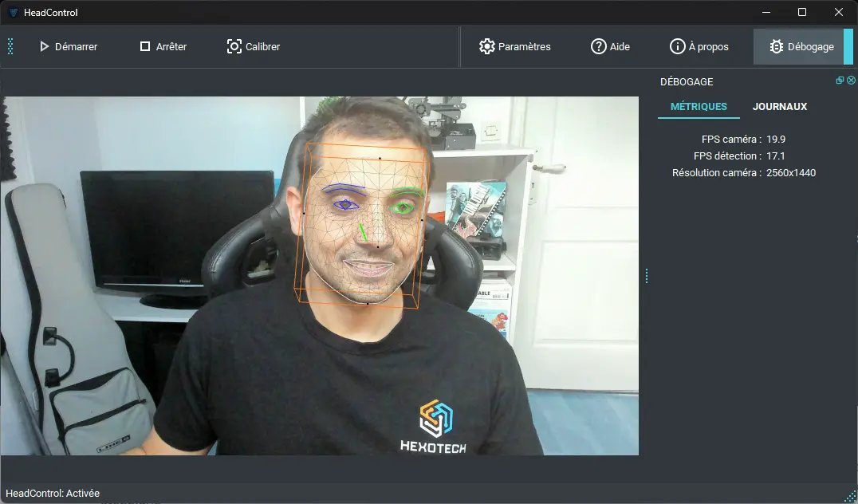Maximize the HeadControl window
Viewport: 858px width, 504px height.
(802, 12)
